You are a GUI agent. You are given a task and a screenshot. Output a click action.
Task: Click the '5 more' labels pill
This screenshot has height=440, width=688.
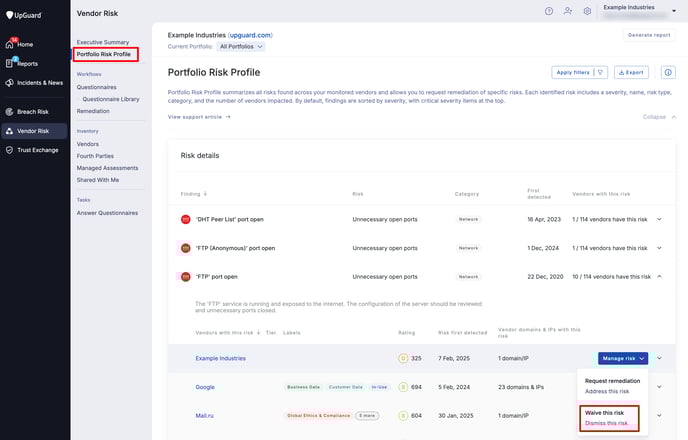(367, 415)
